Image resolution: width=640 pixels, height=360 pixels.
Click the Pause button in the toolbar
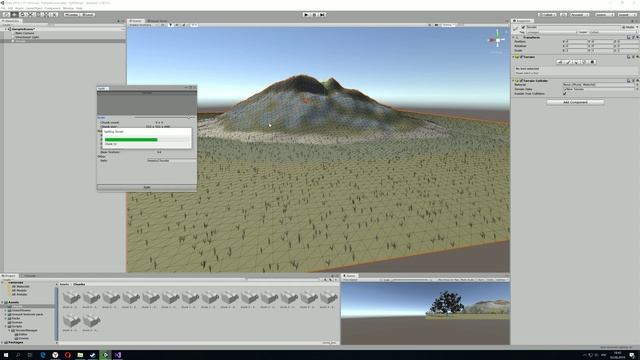coord(314,14)
